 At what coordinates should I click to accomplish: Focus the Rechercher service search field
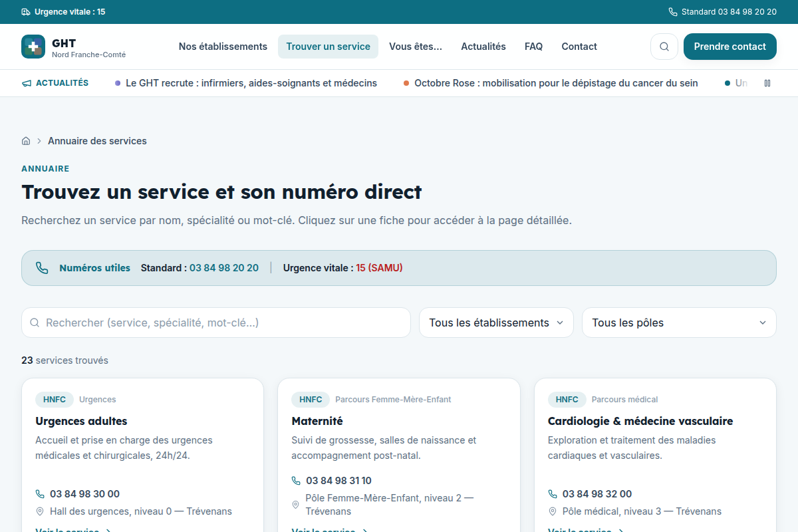pyautogui.click(x=216, y=323)
